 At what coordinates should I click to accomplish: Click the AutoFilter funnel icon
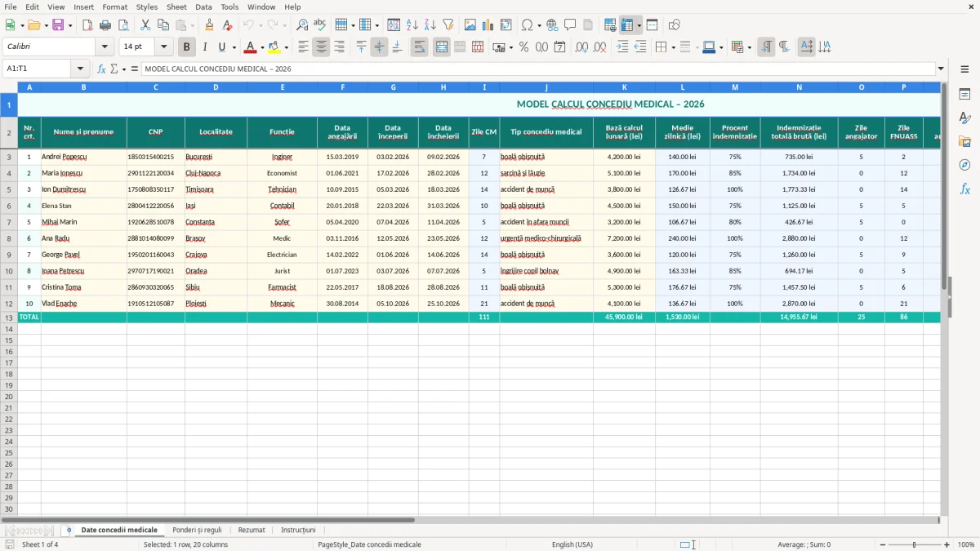point(448,25)
